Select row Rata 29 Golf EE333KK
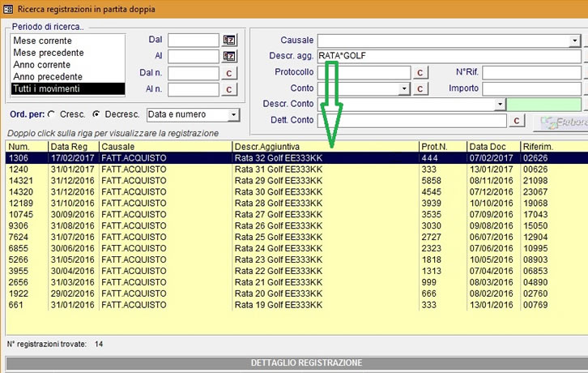Viewport: 588px width, 373px height. (x=297, y=180)
